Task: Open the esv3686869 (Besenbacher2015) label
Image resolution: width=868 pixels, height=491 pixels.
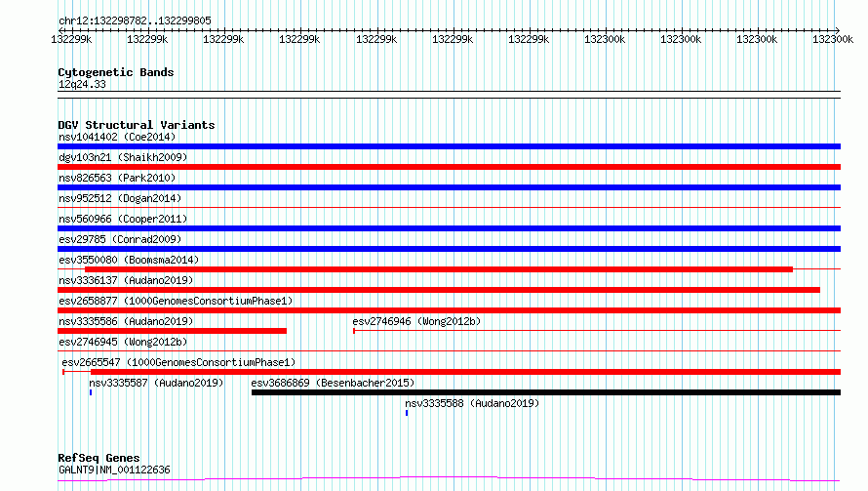Action: pos(333,383)
